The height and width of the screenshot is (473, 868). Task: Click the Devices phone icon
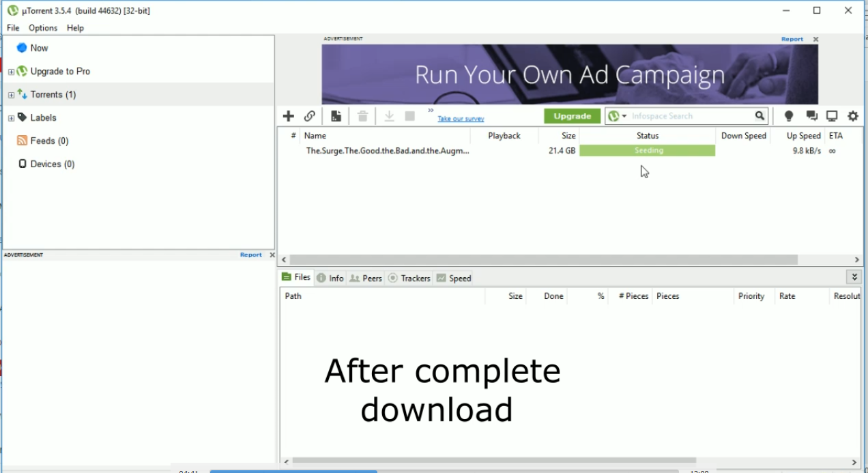pyautogui.click(x=23, y=164)
